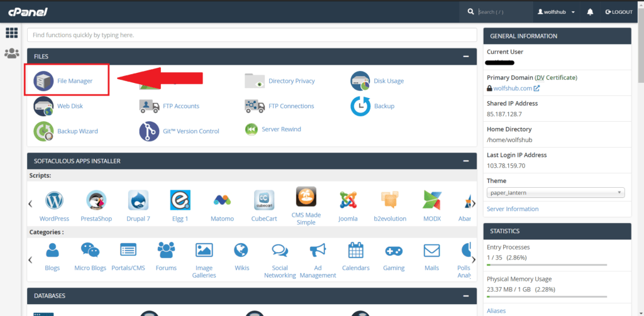Open the File Manager icon
644x316 pixels.
point(44,81)
